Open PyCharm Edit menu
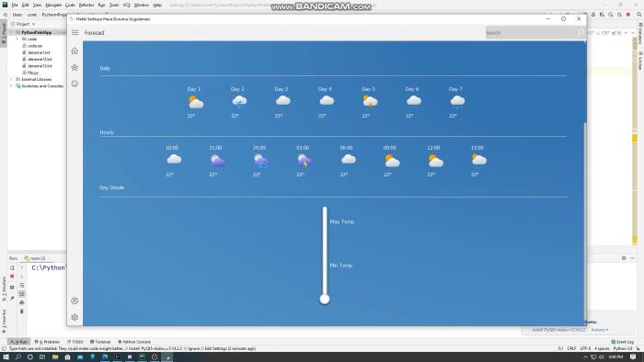The height and width of the screenshot is (362, 644). [x=26, y=5]
